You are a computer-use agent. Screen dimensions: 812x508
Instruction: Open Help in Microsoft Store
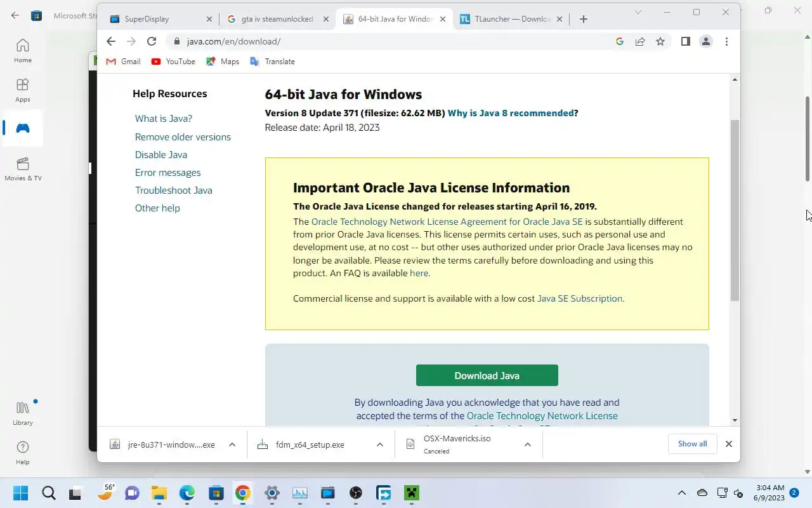(x=23, y=453)
